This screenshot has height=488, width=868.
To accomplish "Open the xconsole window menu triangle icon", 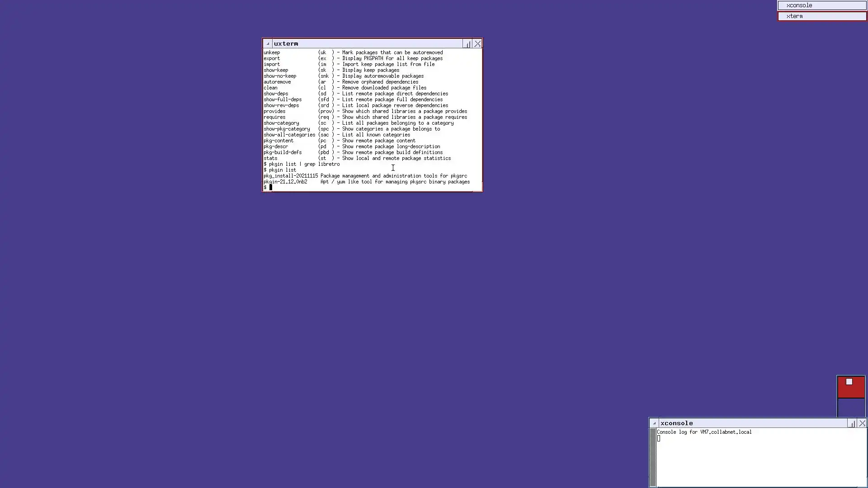I will click(x=654, y=423).
